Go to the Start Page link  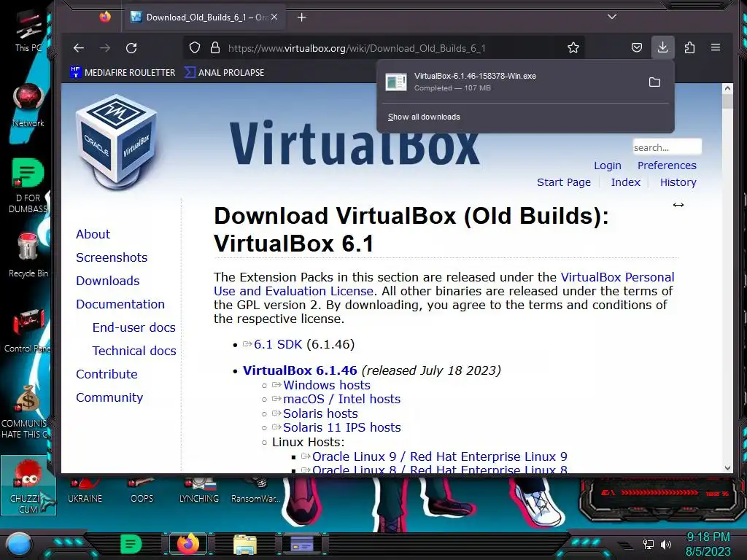564,182
